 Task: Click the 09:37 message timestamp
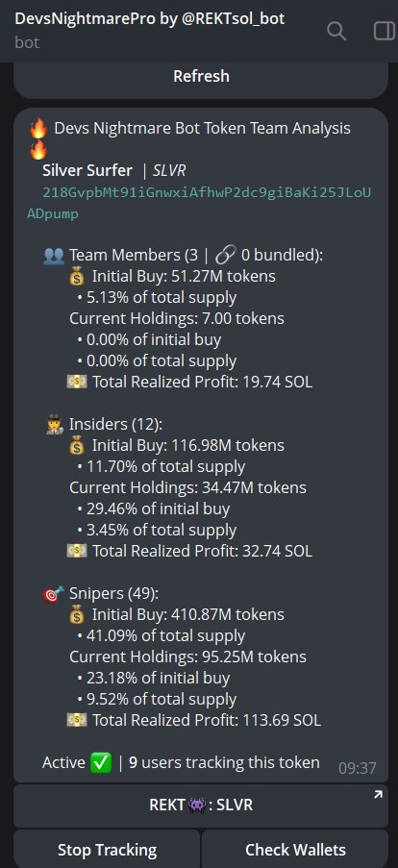[358, 768]
